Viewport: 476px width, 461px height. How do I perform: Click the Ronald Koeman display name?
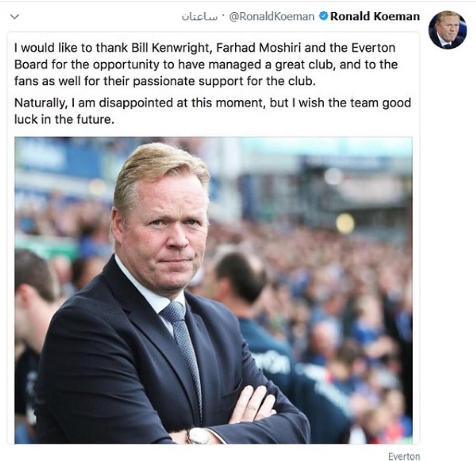[x=375, y=17]
